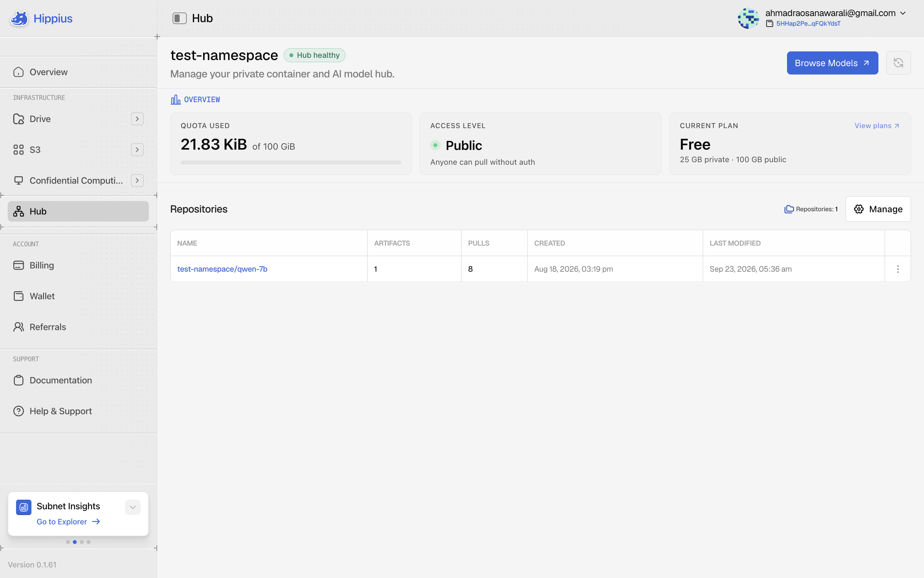Click the green Public status dot
924x578 pixels.
coord(435,145)
